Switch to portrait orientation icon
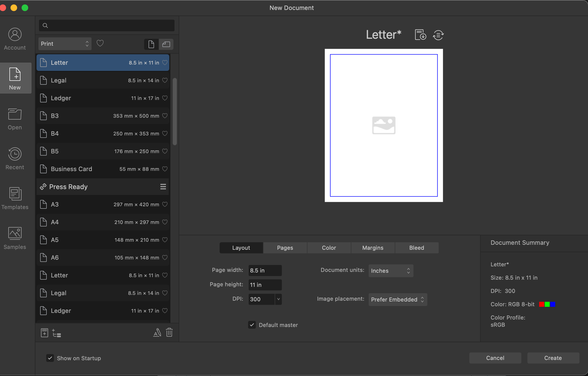Image resolution: width=588 pixels, height=376 pixels. [x=151, y=44]
